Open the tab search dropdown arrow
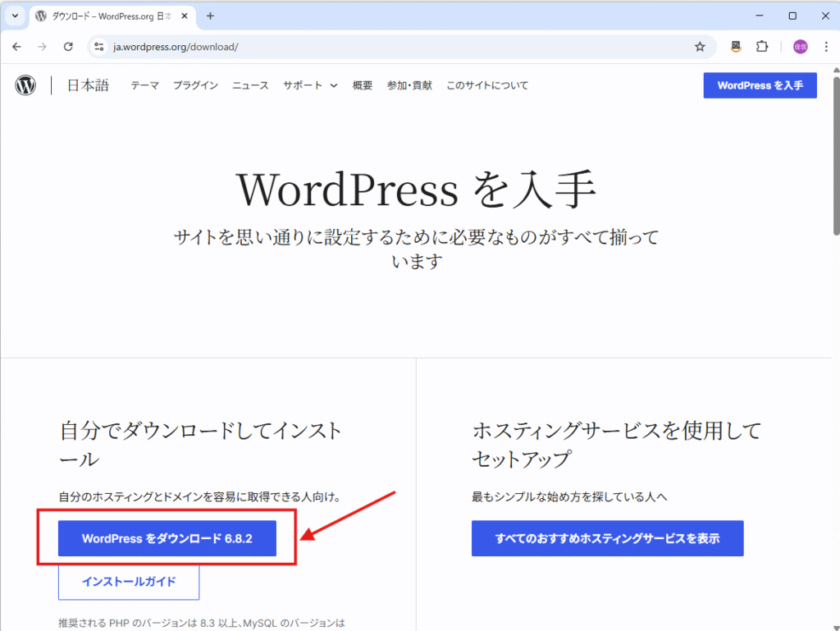Viewport: 840px width, 631px height. click(x=15, y=16)
